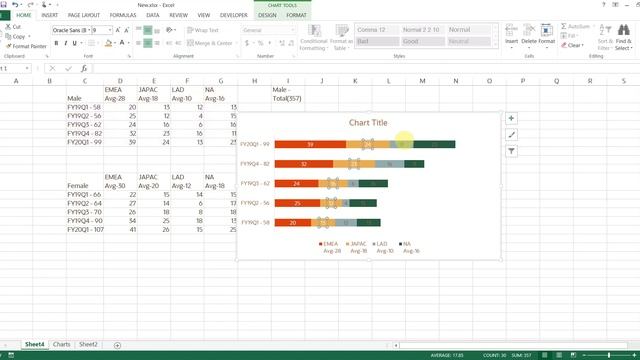The image size is (640, 360).
Task: Click the Chart Filters funnel button
Action: (x=511, y=151)
